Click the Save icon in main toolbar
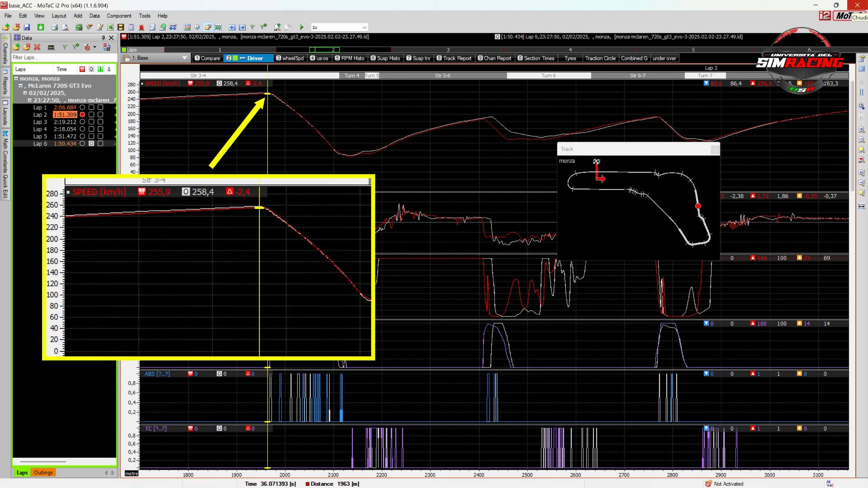Screen dimensions: 868x488 (x=27, y=27)
